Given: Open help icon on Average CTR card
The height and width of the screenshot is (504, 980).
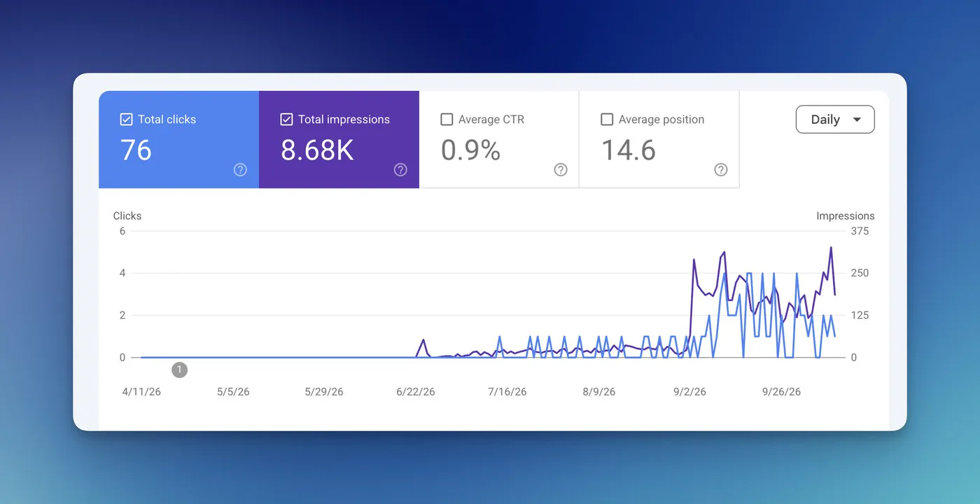Looking at the screenshot, I should click(x=561, y=169).
